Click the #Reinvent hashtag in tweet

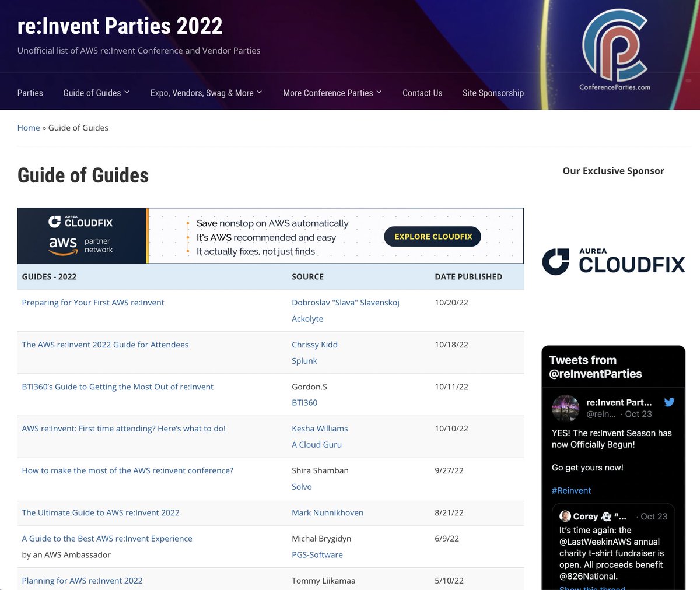point(571,491)
